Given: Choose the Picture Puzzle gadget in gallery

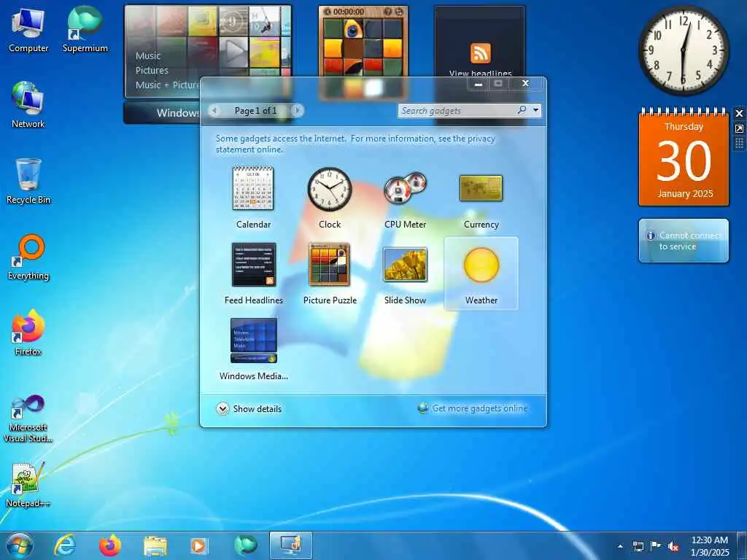Looking at the screenshot, I should coord(329,265).
